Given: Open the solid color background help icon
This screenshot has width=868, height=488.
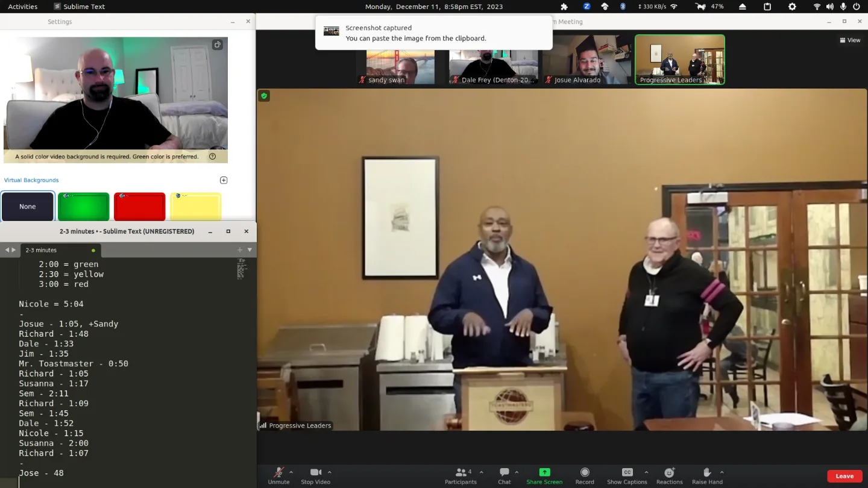Looking at the screenshot, I should (x=212, y=157).
